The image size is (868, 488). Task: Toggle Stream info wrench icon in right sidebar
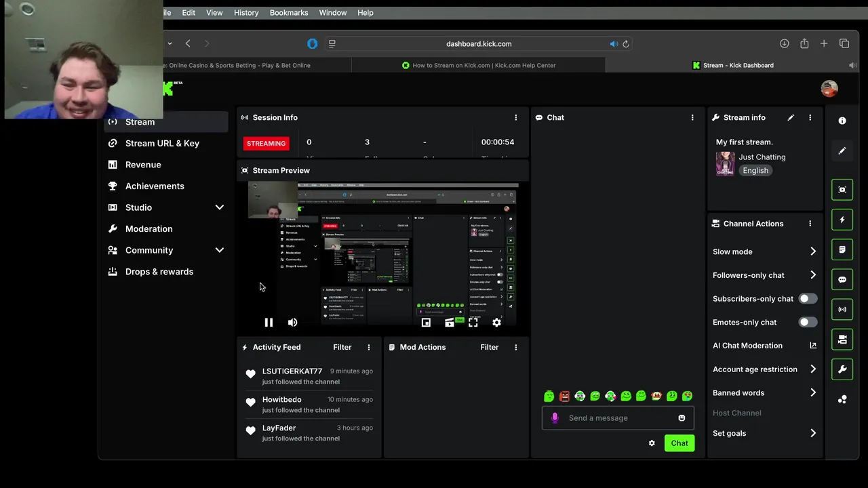pyautogui.click(x=842, y=369)
